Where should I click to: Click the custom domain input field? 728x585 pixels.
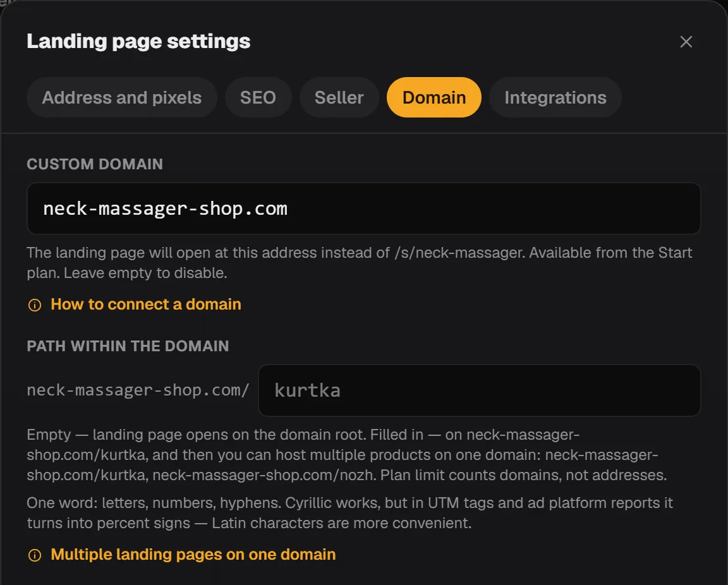pyautogui.click(x=363, y=208)
